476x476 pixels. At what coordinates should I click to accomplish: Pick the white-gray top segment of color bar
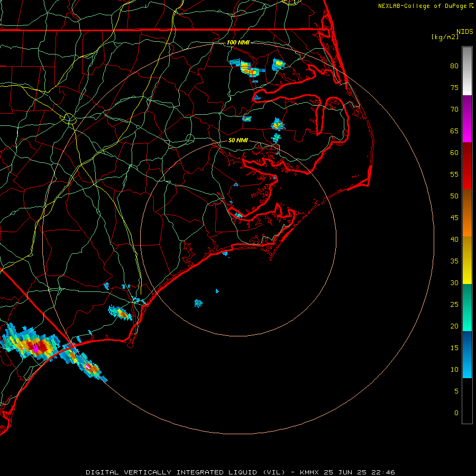[467, 71]
